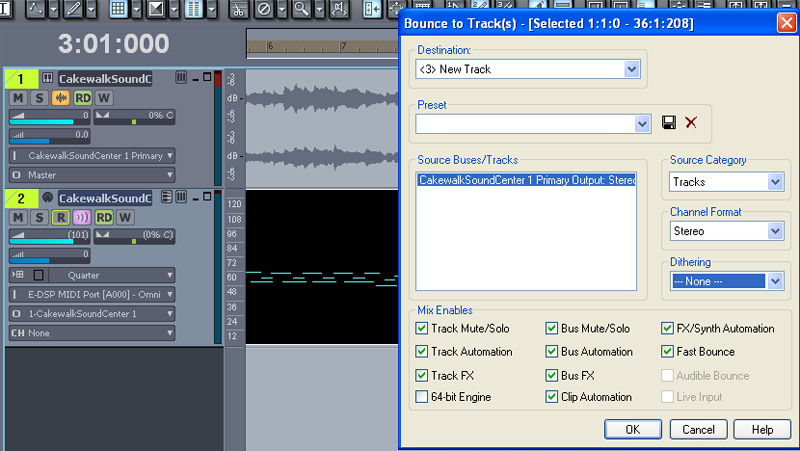Mute track 1 with the M button
This screenshot has width=800, height=451.
19,98
